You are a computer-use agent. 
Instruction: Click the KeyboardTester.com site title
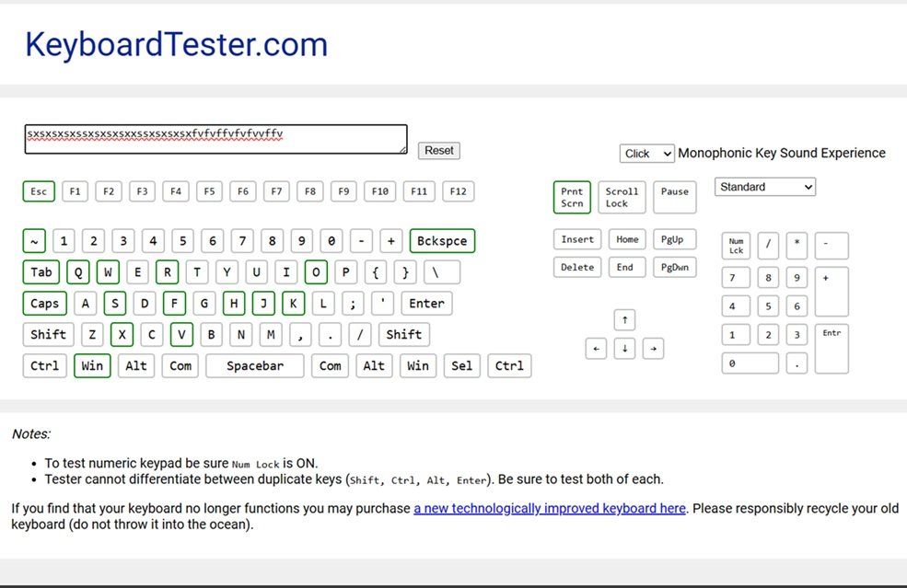pyautogui.click(x=176, y=44)
